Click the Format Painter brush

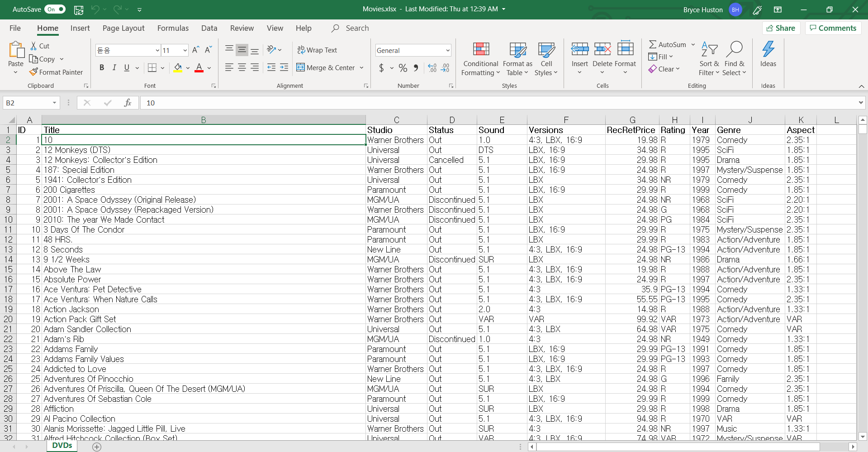coord(33,72)
